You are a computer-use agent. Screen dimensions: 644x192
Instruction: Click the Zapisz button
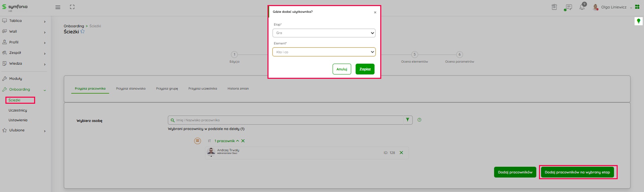365,69
